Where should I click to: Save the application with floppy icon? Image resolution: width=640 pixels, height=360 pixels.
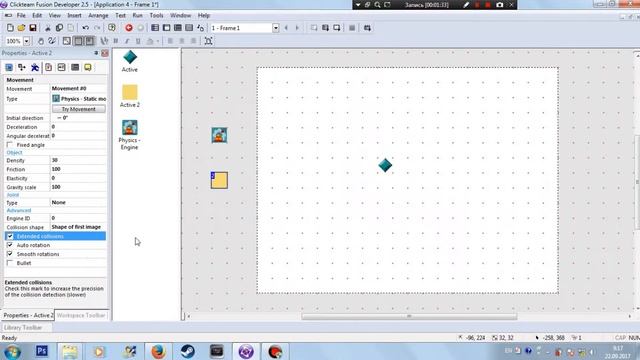[33, 28]
